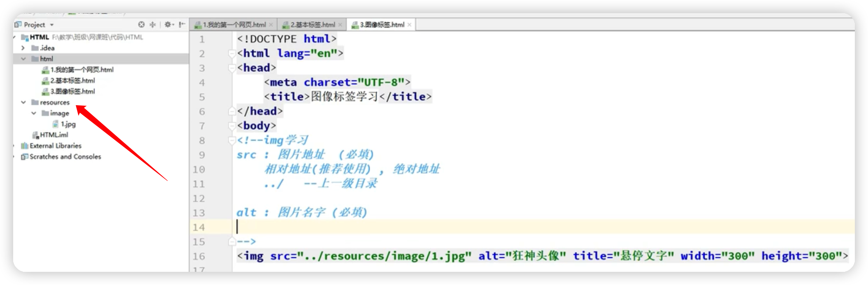The height and width of the screenshot is (285, 868).
Task: Click the DOCTYPE declaration text
Action: 287,39
